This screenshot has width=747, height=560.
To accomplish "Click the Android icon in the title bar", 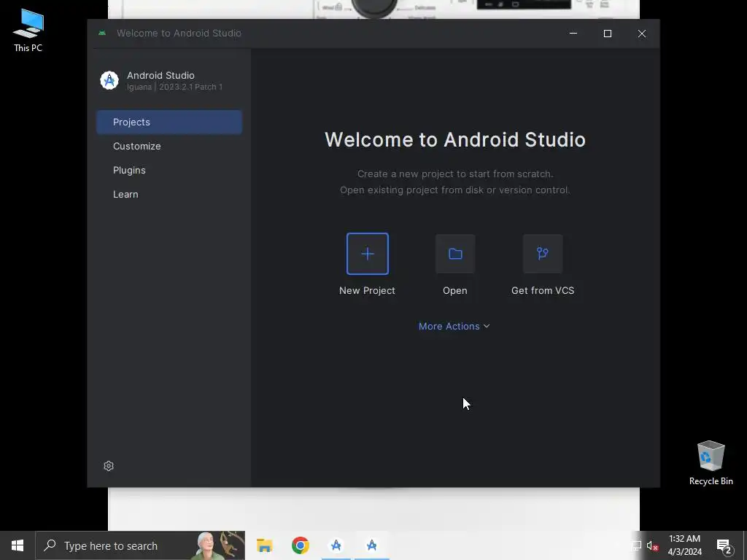I will click(102, 34).
